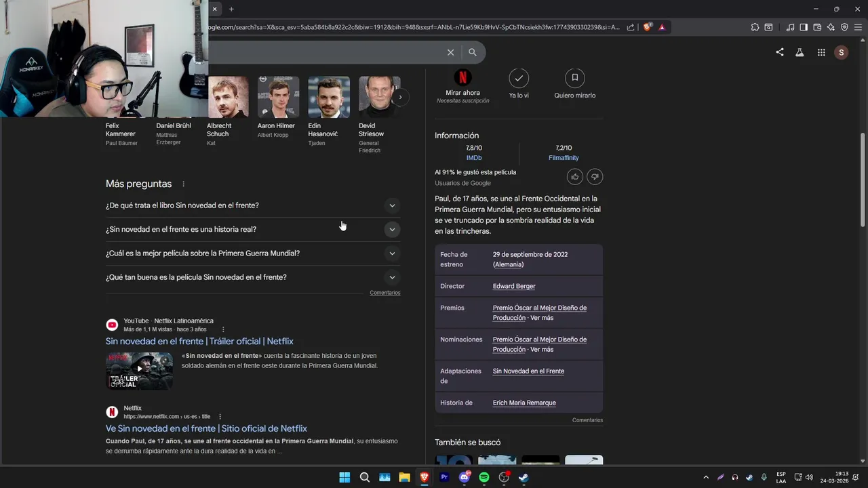The width and height of the screenshot is (868, 488).
Task: Close the current browser tab
Action: point(214,9)
